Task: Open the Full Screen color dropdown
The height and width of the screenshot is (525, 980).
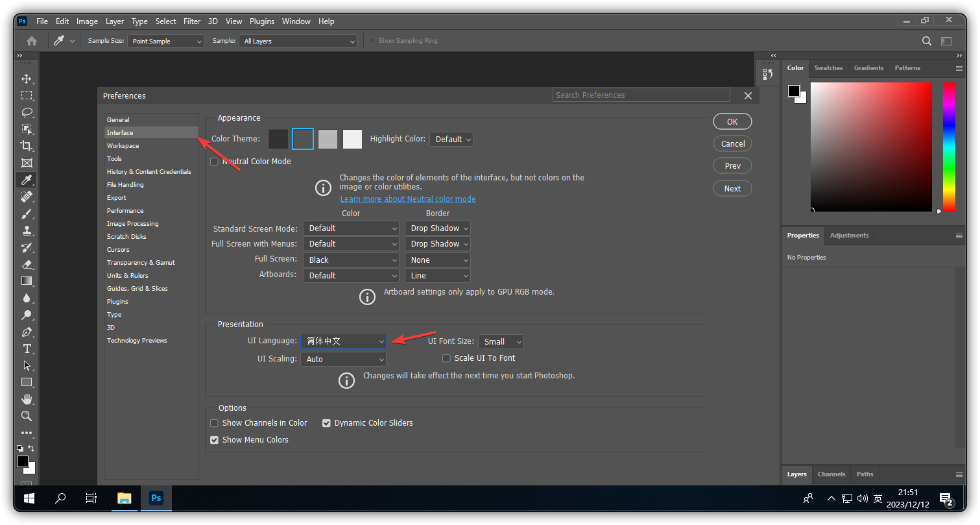Action: click(x=351, y=260)
